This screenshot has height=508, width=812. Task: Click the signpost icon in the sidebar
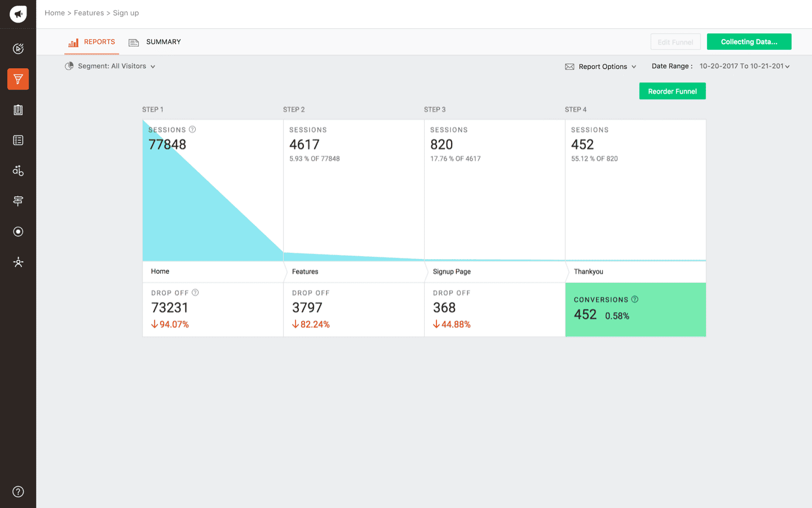[x=18, y=201]
